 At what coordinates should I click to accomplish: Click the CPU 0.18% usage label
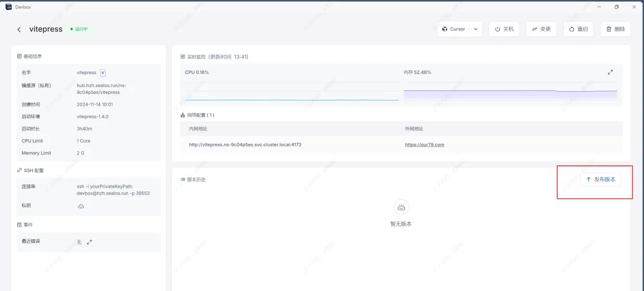(197, 72)
